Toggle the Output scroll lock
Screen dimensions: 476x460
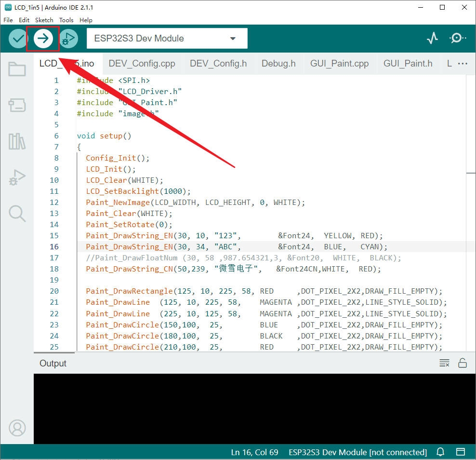click(463, 363)
